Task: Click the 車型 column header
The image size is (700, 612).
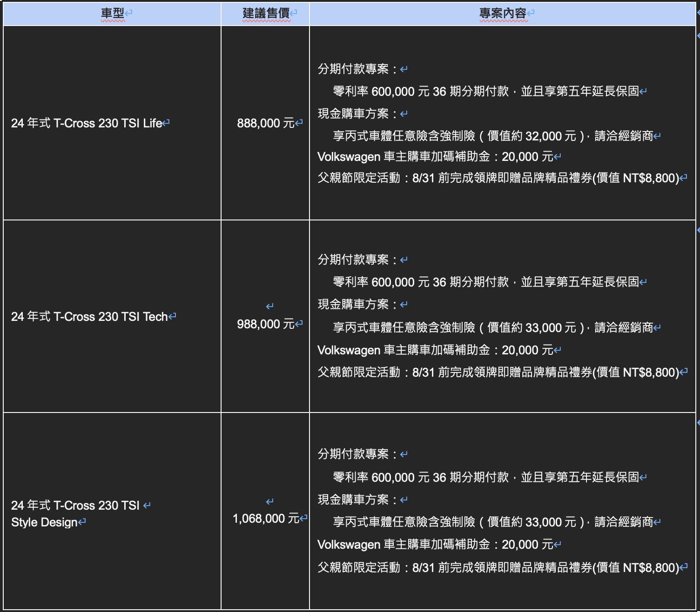Action: pos(113,13)
